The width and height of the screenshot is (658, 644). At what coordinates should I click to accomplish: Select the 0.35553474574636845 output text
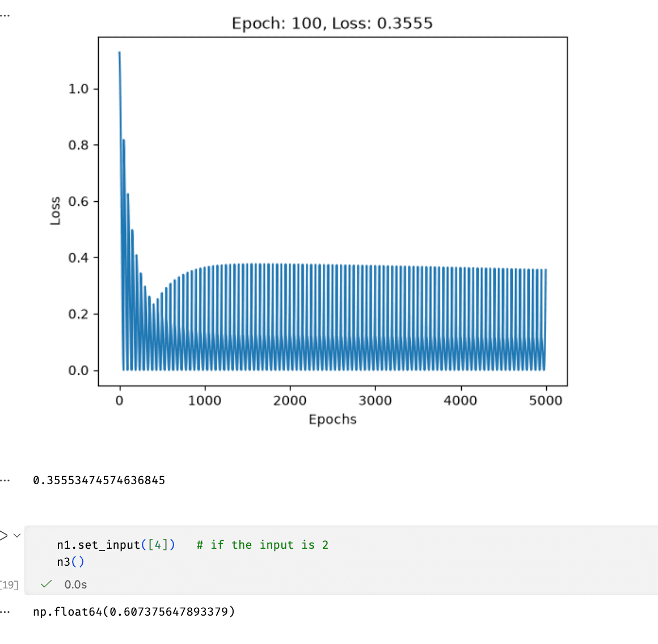(x=99, y=481)
